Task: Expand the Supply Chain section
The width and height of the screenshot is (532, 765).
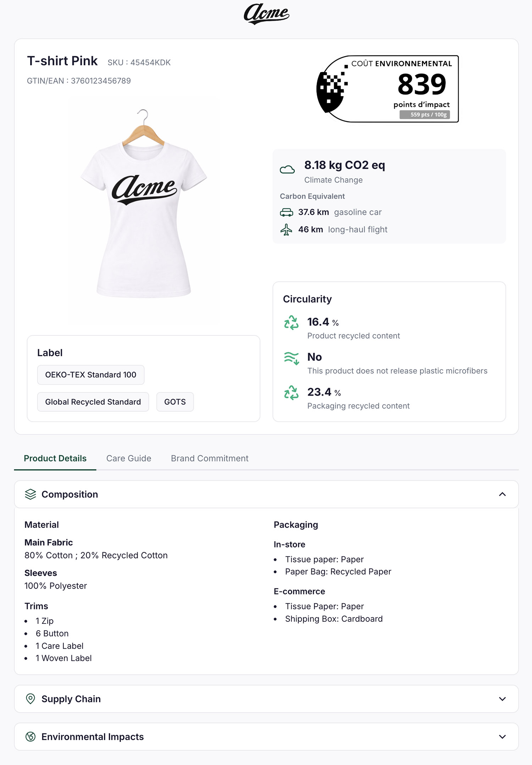Action: pos(502,699)
